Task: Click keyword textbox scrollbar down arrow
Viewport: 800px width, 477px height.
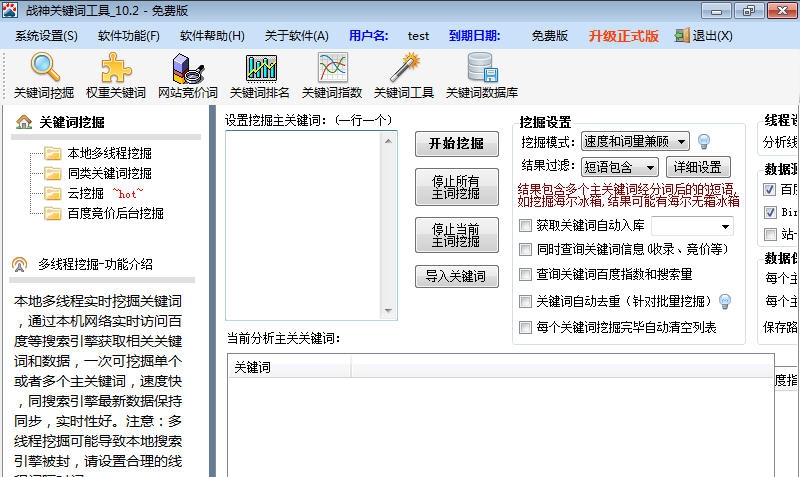Action: pos(388,310)
